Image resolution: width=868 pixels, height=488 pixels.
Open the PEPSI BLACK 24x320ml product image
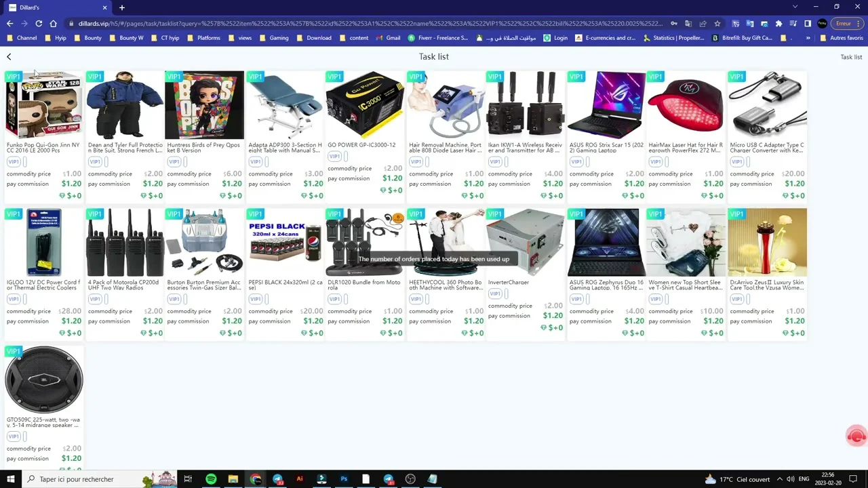pyautogui.click(x=285, y=243)
